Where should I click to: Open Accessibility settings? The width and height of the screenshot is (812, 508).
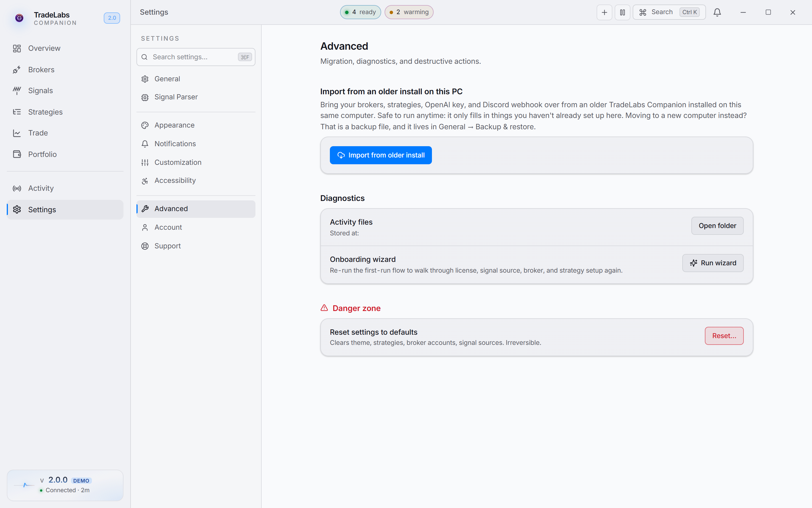tap(196, 181)
